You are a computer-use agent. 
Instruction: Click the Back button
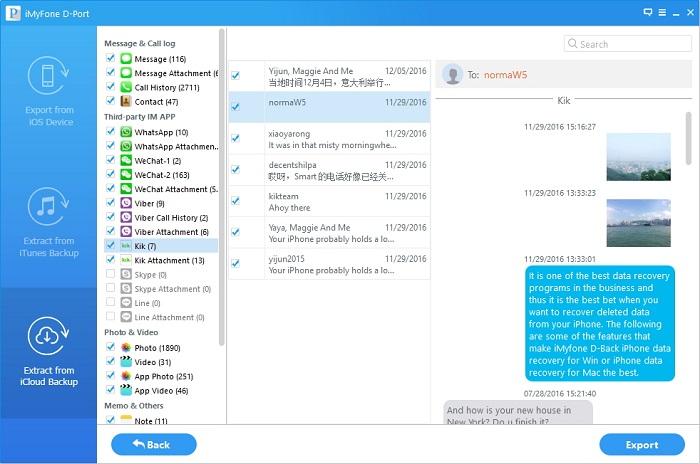click(x=154, y=444)
